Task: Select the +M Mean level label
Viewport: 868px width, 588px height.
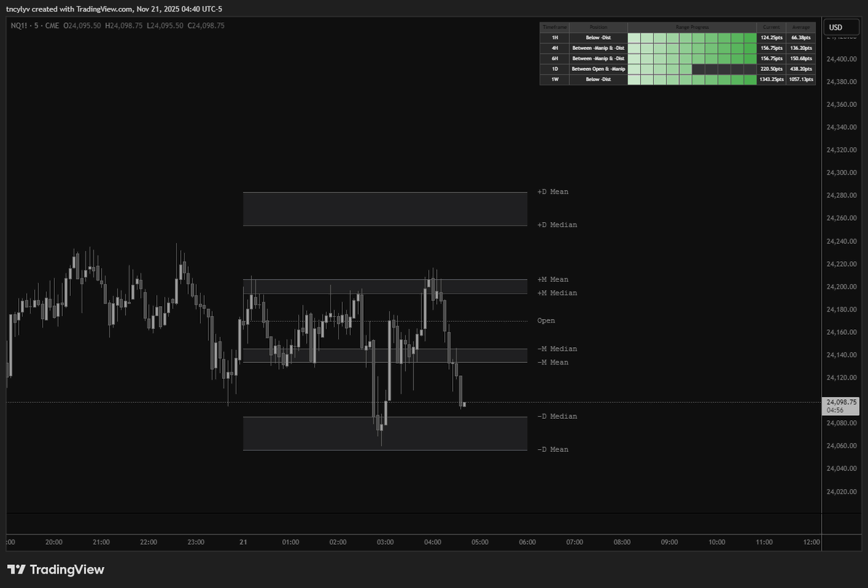Action: 553,279
